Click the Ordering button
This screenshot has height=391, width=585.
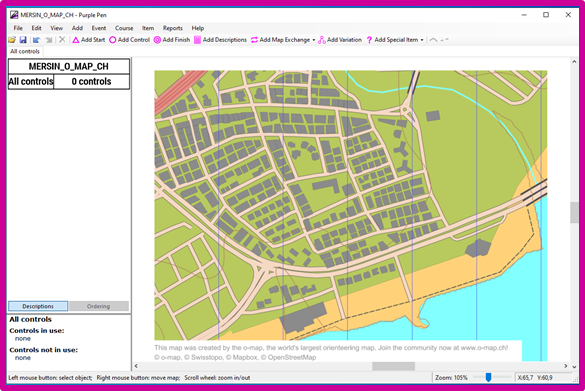point(98,306)
